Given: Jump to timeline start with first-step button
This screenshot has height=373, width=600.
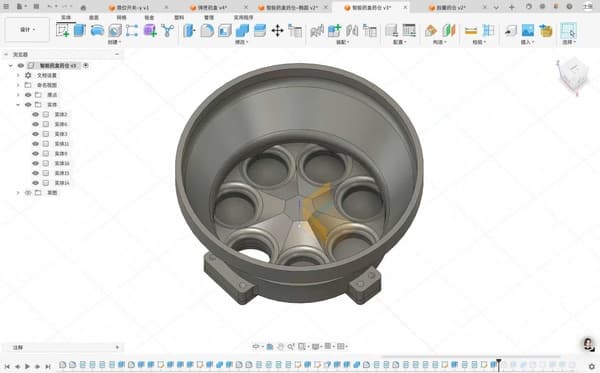Looking at the screenshot, I should point(7,366).
